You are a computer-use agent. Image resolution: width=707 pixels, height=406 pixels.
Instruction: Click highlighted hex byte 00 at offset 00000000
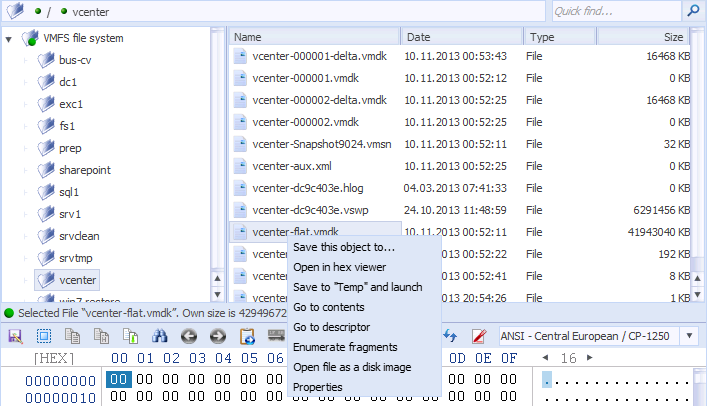(119, 379)
